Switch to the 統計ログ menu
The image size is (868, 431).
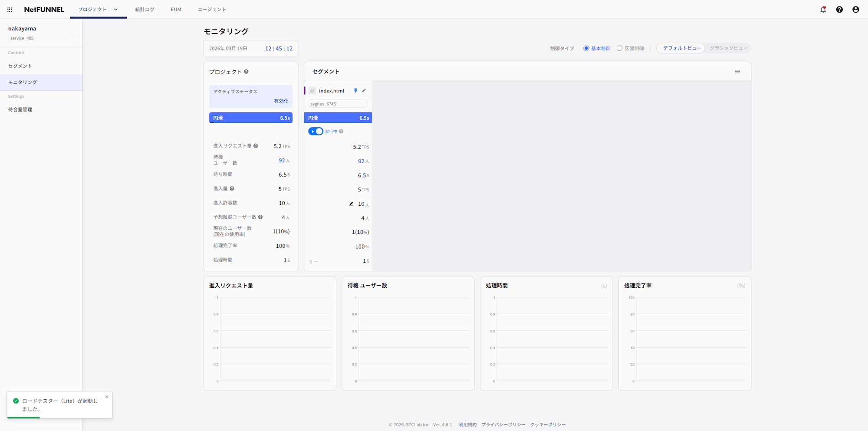pyautogui.click(x=145, y=9)
